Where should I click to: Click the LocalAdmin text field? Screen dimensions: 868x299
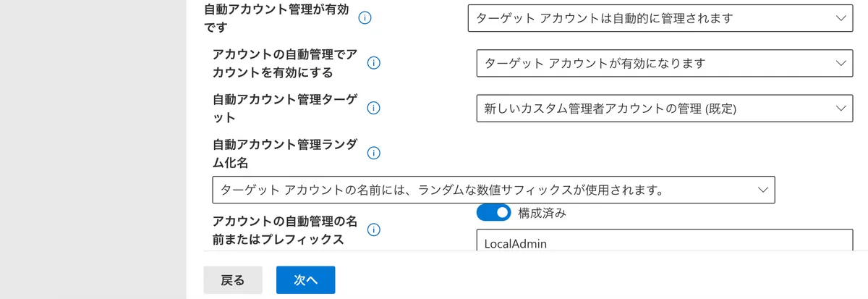click(x=664, y=242)
